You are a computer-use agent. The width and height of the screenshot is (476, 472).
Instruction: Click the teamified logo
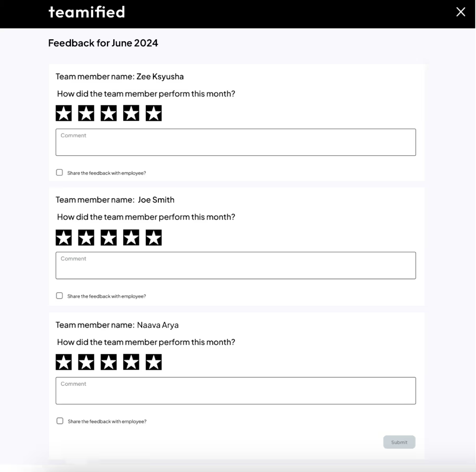click(87, 12)
